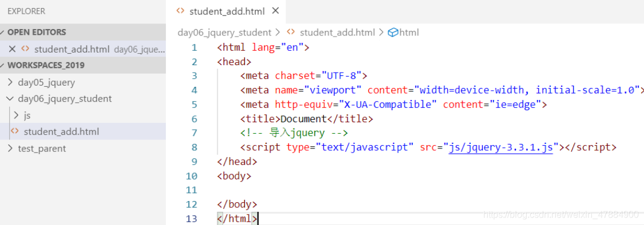Image resolution: width=644 pixels, height=225 pixels.
Task: Click HTML icon beside student_add.html in tree
Action: tap(15, 131)
